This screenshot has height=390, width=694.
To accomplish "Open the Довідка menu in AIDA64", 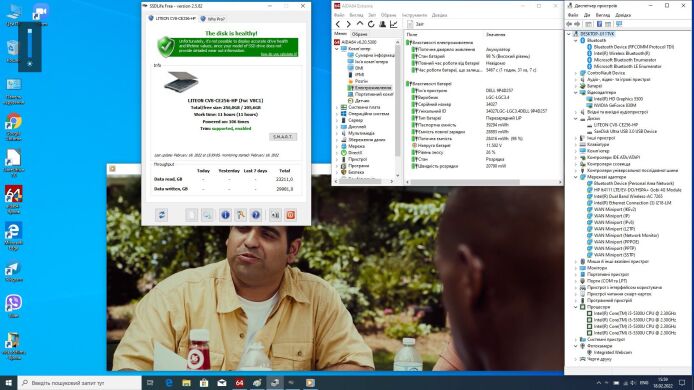I will click(x=440, y=15).
